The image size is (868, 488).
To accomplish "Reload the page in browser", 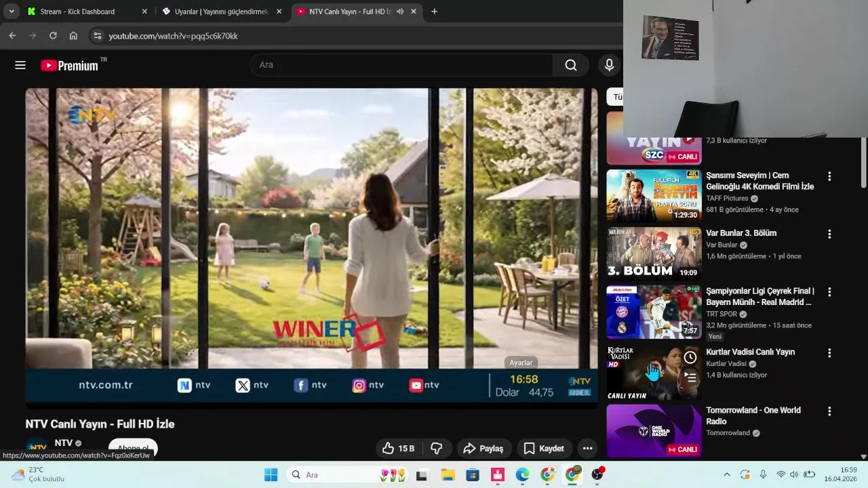I will 53,36.
